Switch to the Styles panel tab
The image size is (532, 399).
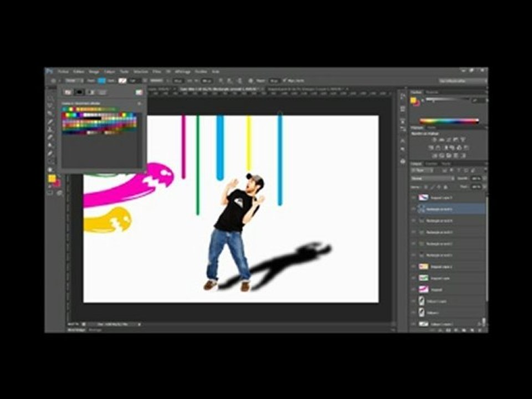tap(431, 128)
